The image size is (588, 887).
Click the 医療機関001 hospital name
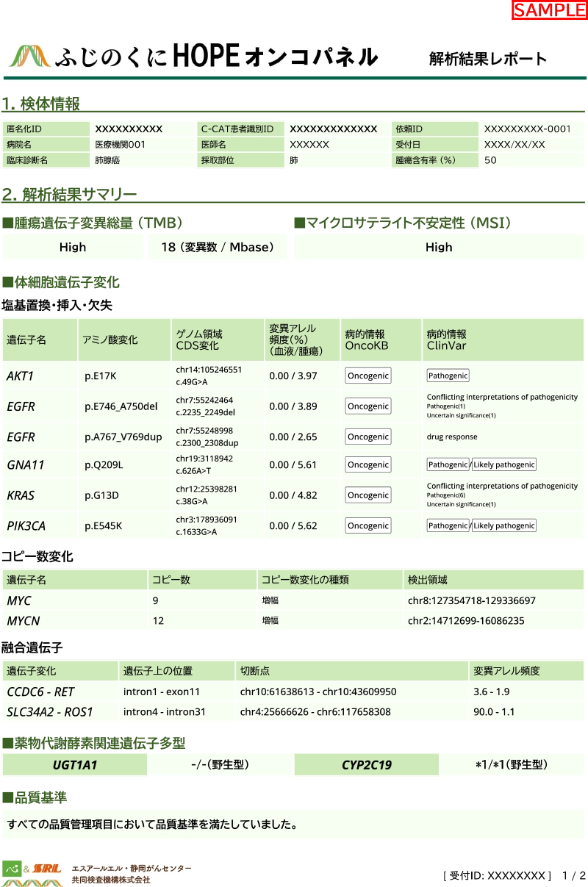pyautogui.click(x=121, y=144)
